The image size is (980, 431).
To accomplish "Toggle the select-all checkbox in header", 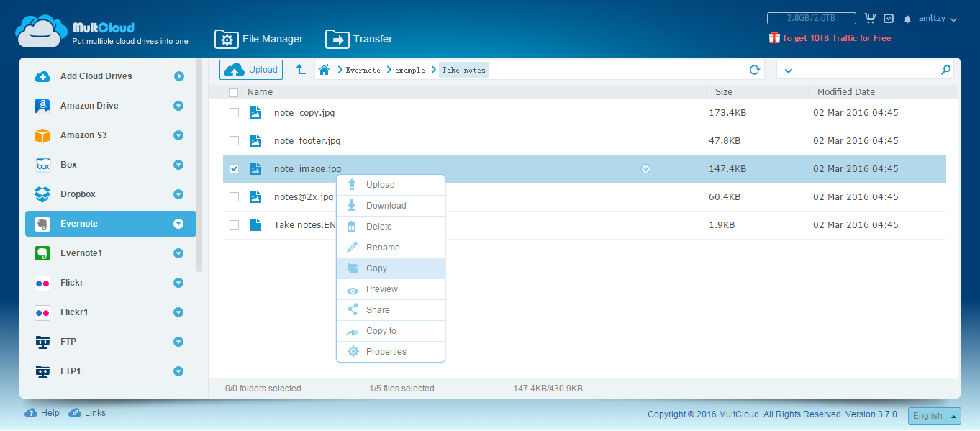I will click(233, 92).
